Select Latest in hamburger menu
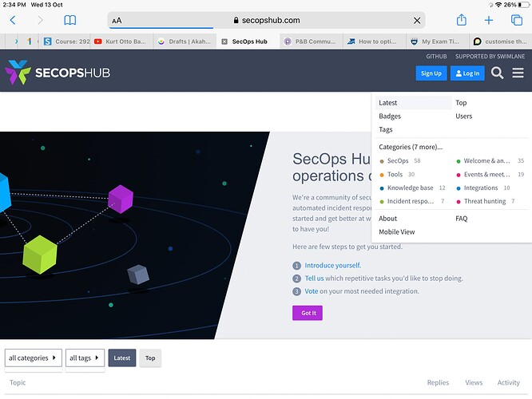 413,103
